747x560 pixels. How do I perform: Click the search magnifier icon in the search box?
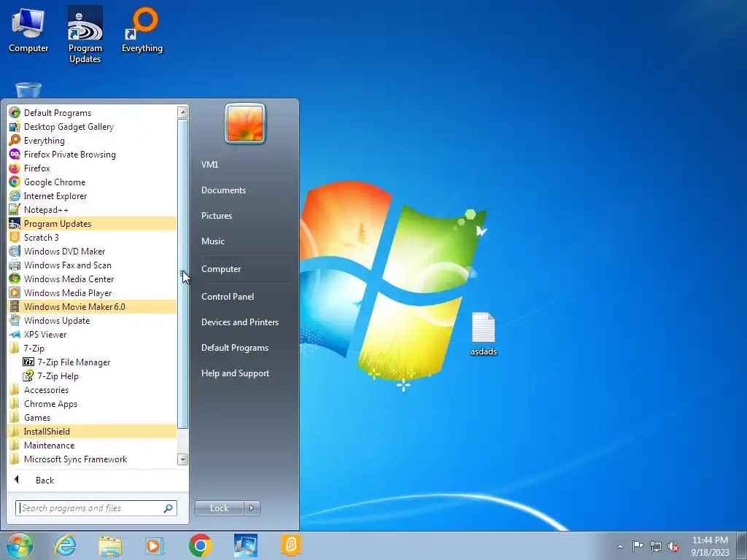pos(168,508)
